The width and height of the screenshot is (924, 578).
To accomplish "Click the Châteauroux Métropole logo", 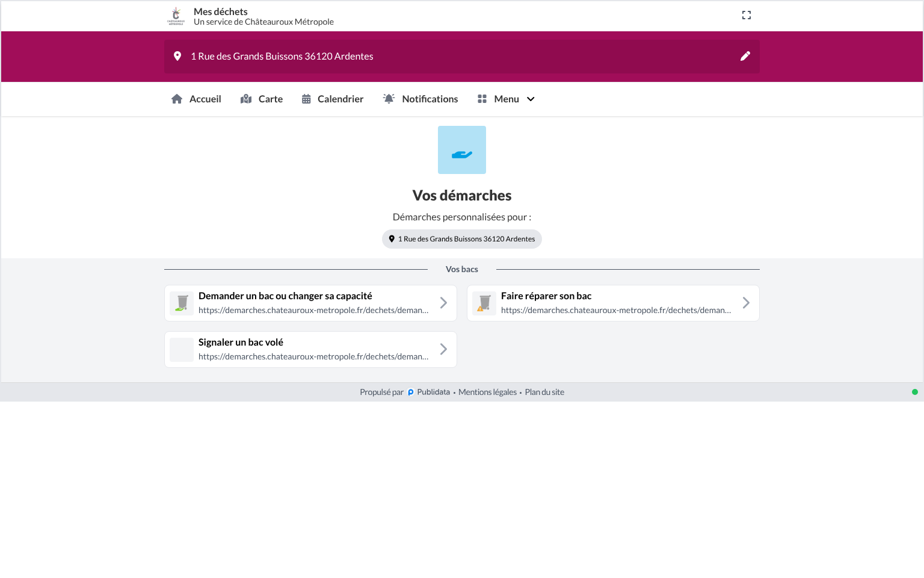I will (176, 16).
